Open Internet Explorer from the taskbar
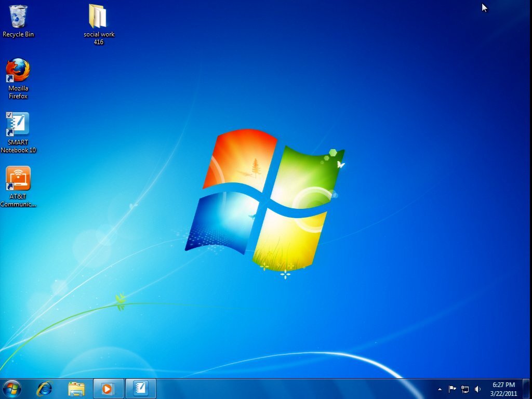The image size is (532, 399). (45, 389)
